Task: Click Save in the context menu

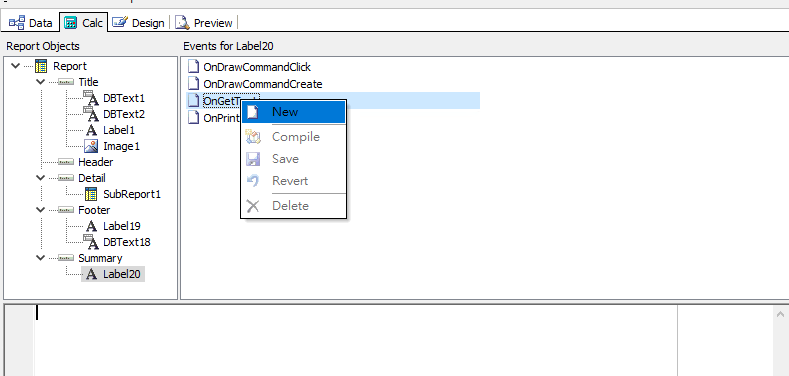Action: point(293,159)
